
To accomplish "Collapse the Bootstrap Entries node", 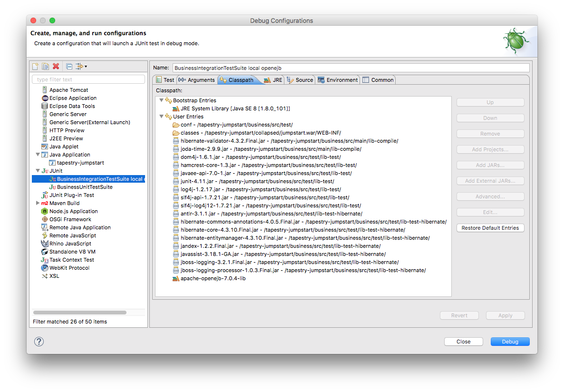I will (x=162, y=100).
